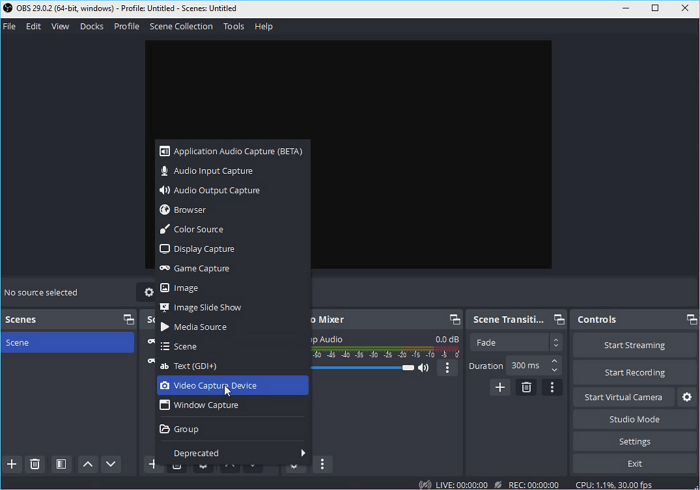
Task: Open the Edit menu
Action: [x=33, y=26]
